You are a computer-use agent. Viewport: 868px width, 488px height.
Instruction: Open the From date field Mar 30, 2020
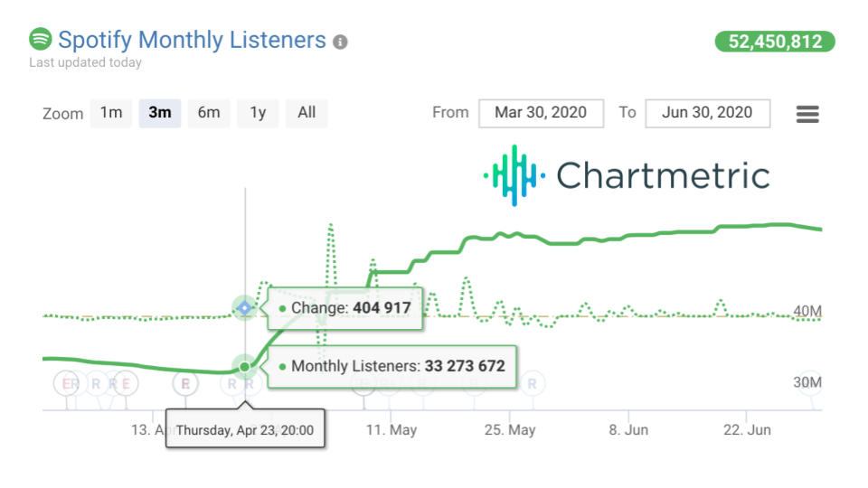[x=541, y=113]
